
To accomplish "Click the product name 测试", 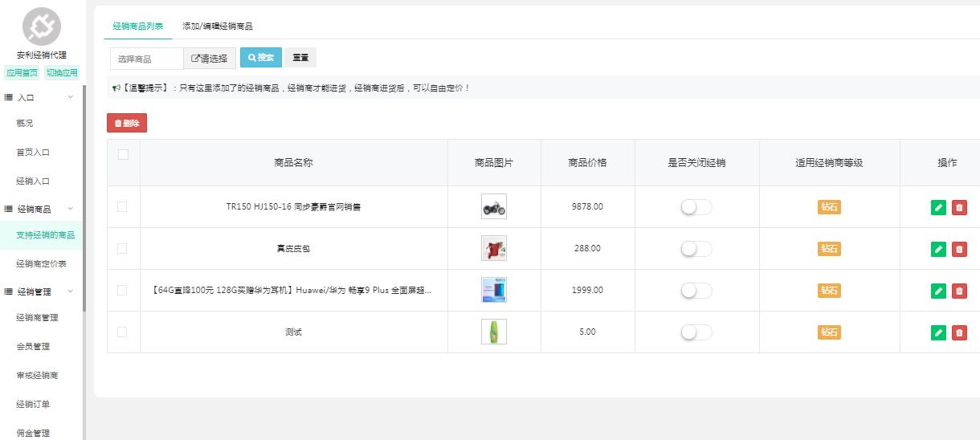I will coord(293,332).
